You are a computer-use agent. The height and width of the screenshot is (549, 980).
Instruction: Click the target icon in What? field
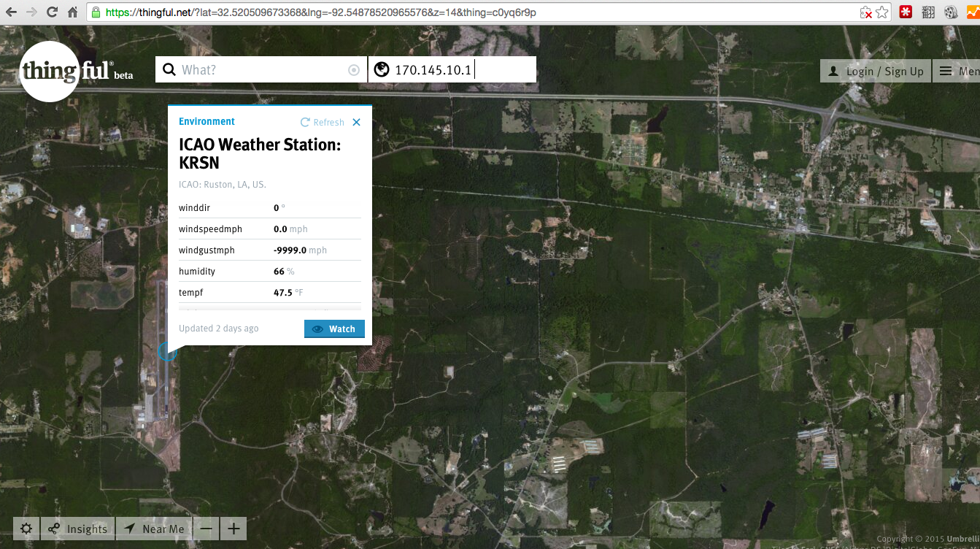coord(354,70)
